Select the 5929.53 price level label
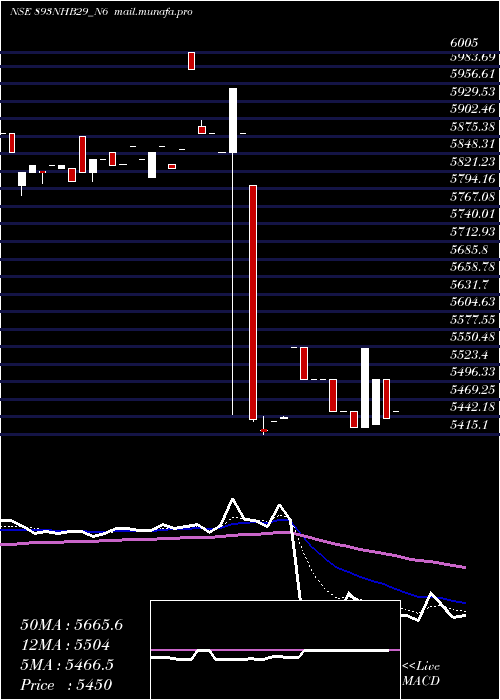The height and width of the screenshot is (700, 500). click(472, 92)
